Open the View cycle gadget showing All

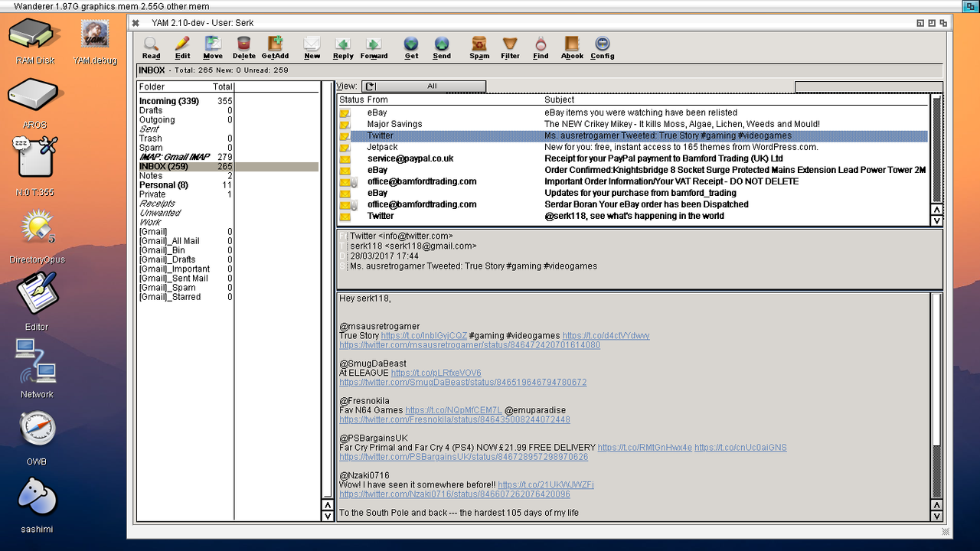424,86
